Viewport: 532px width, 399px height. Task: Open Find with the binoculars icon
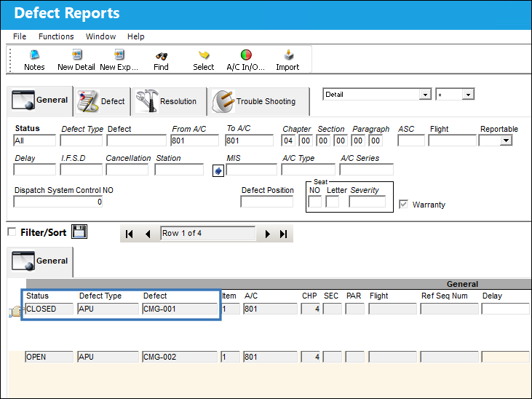pos(162,56)
